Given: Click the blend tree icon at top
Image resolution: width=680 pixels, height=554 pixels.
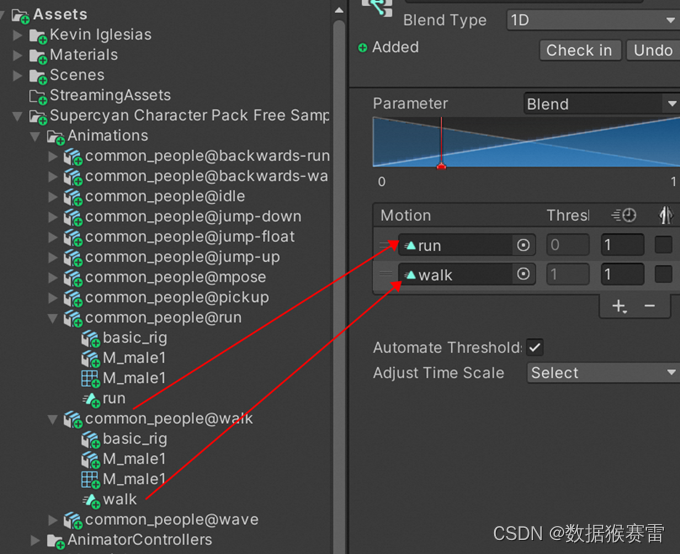Looking at the screenshot, I should pos(377,8).
